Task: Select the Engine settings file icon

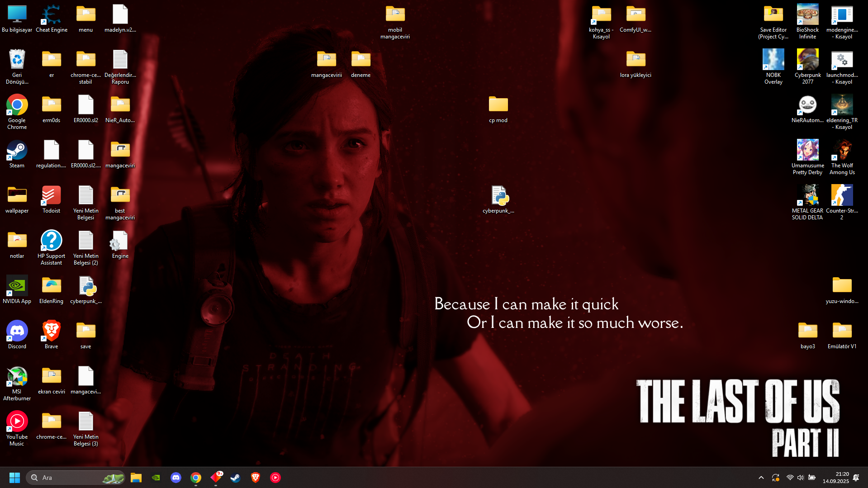Action: click(120, 245)
